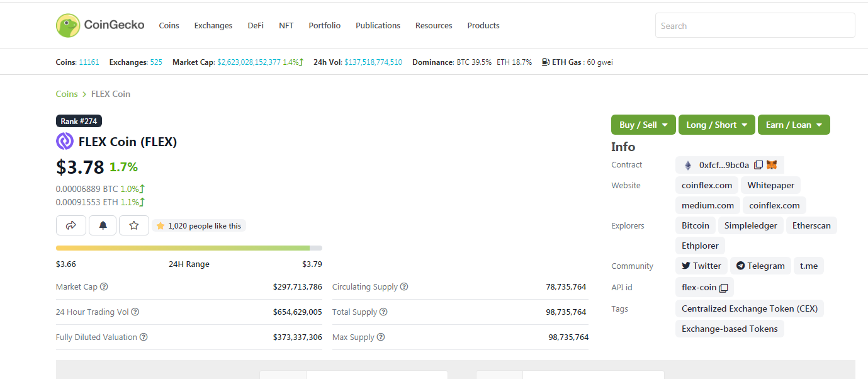The image size is (868, 379).
Task: Click Fully Diluted Valuation help icon
Action: point(144,337)
